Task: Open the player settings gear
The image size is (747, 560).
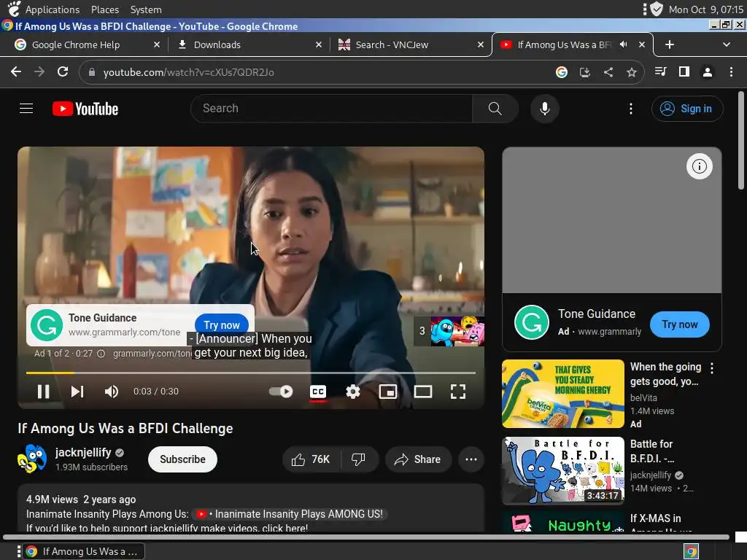Action: pyautogui.click(x=353, y=392)
